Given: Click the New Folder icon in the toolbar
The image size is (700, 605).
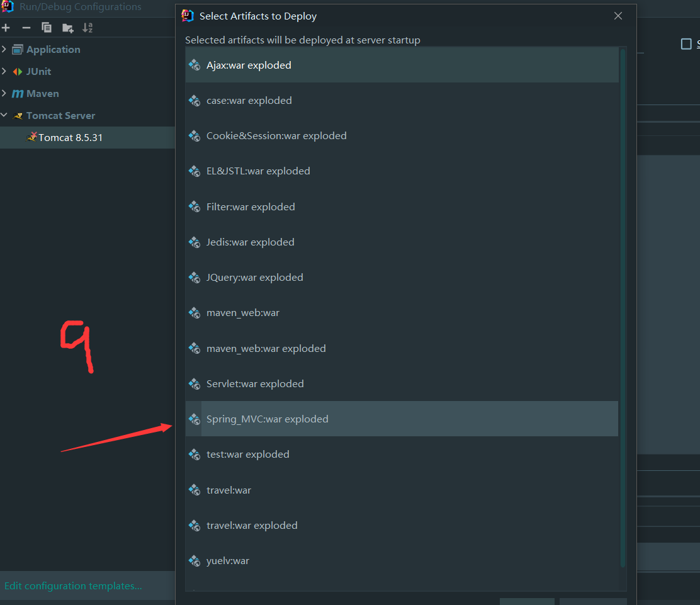Looking at the screenshot, I should pos(67,27).
